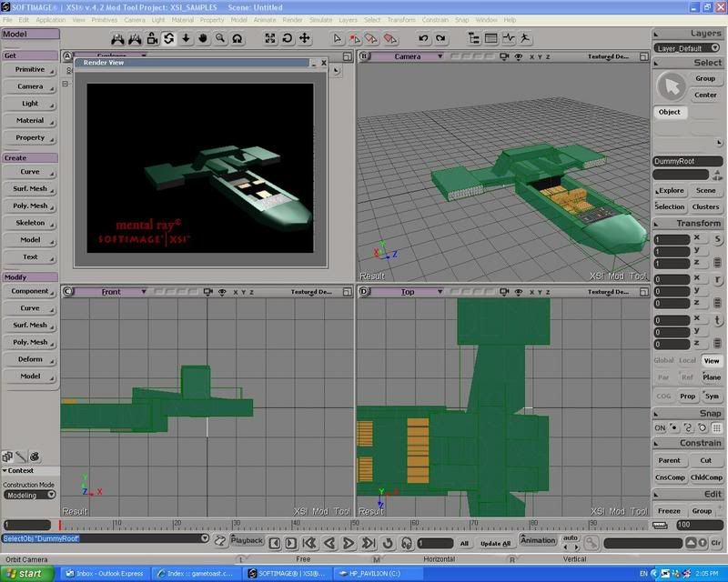Viewport: 728px width, 582px height.
Task: Open the Primitive menu in Get section
Action: pyautogui.click(x=30, y=70)
